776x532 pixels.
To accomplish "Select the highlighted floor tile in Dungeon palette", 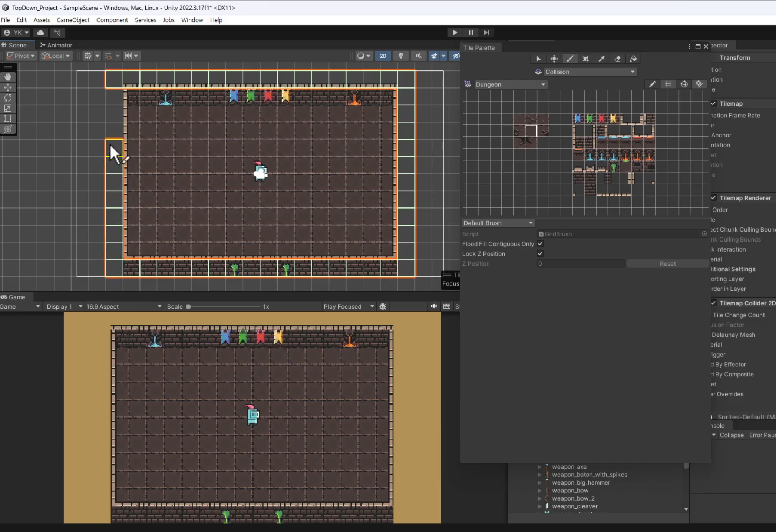I will click(531, 131).
